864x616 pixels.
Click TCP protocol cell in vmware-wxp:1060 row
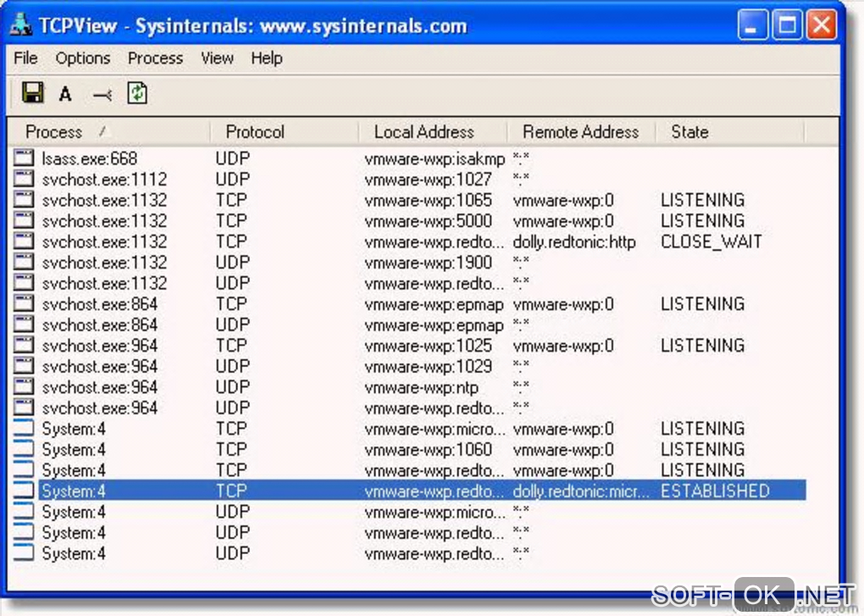pos(231,449)
